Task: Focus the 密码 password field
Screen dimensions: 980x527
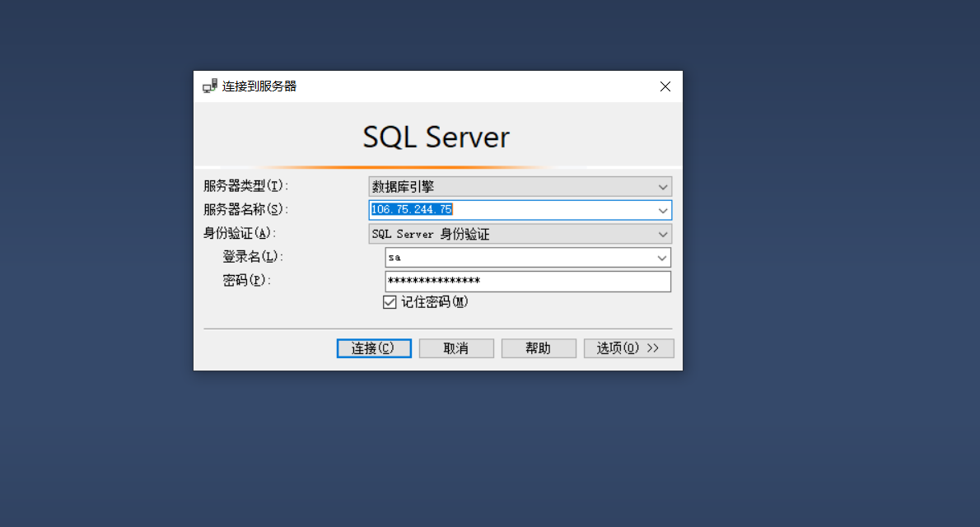Action: [528, 282]
